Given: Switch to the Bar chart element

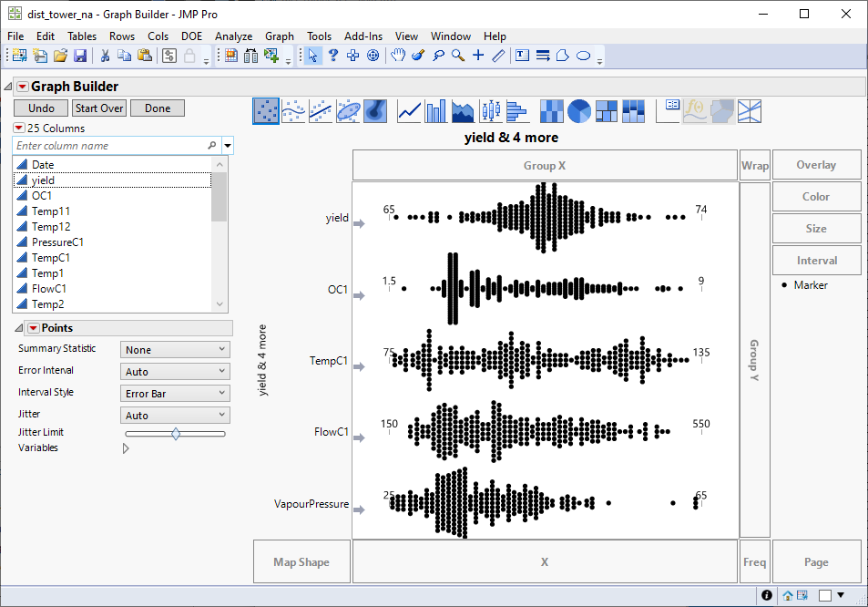Looking at the screenshot, I should coord(434,111).
